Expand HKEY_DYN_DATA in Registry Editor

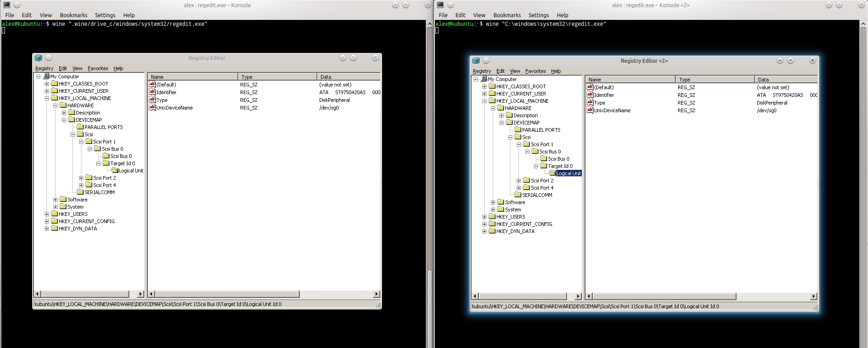(x=47, y=229)
